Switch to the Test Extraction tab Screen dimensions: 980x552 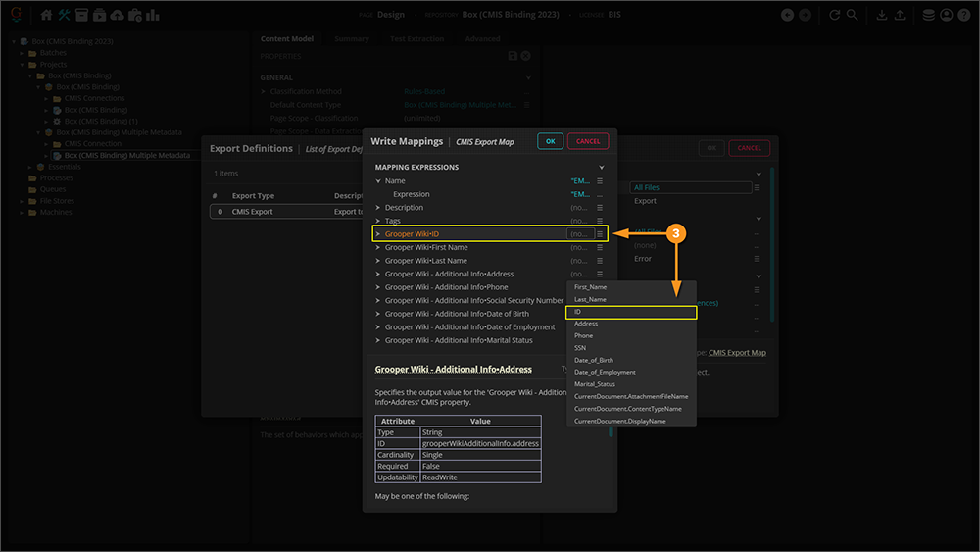(x=416, y=39)
